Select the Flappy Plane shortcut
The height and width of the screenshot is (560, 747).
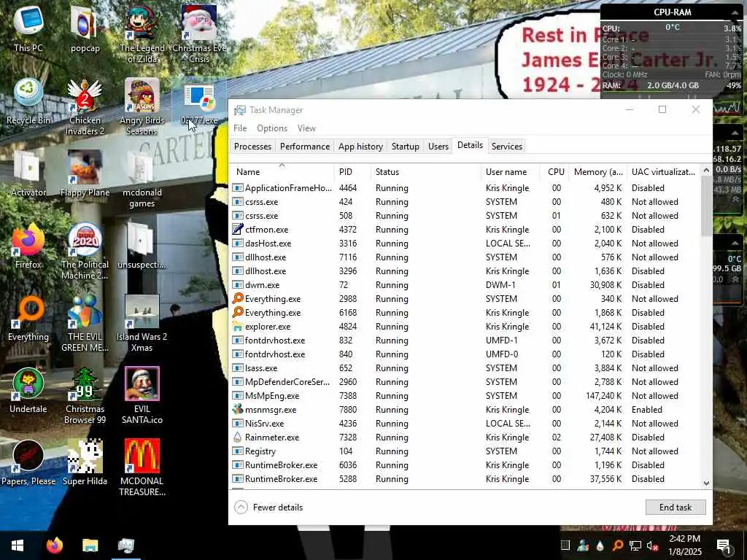(x=85, y=174)
